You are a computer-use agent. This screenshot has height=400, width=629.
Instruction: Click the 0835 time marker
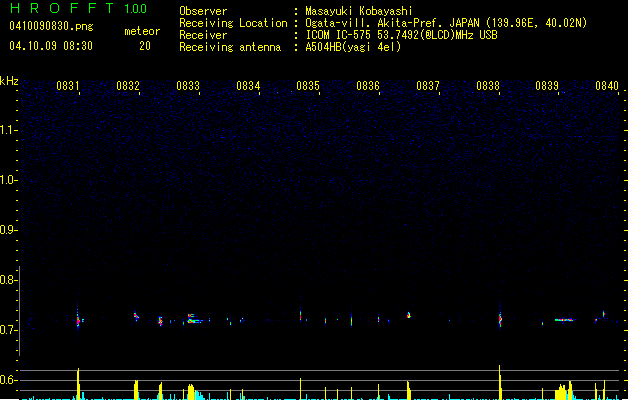[x=308, y=86]
